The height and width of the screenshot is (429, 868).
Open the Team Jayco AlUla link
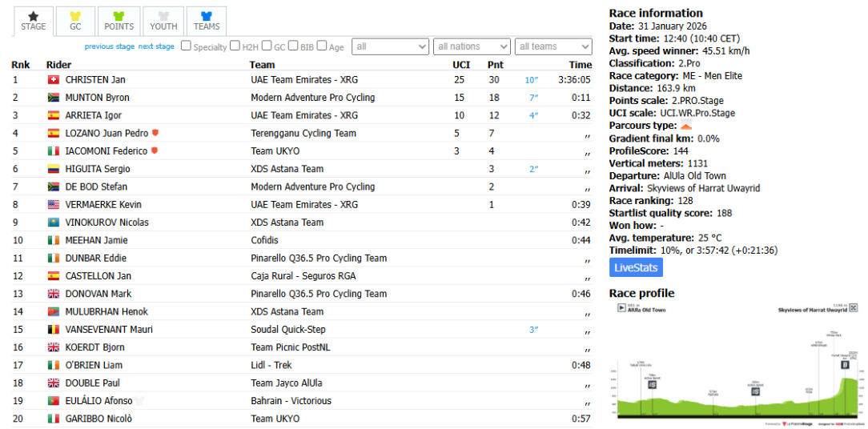coord(287,383)
